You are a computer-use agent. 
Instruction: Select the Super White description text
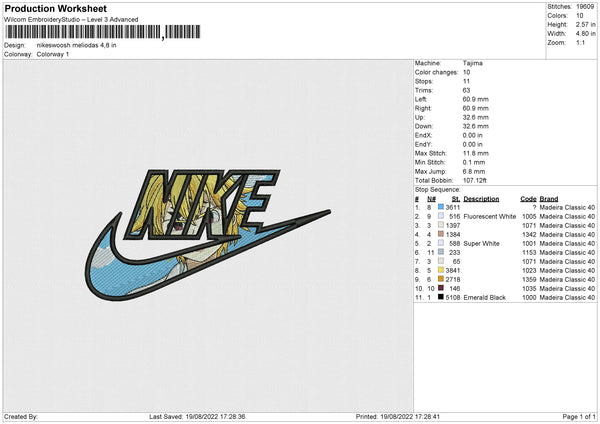pos(481,243)
